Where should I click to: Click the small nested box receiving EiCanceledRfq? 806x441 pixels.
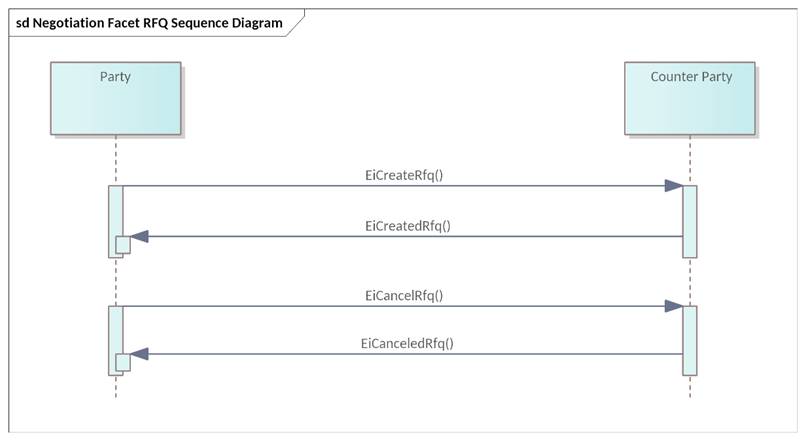coord(123,362)
